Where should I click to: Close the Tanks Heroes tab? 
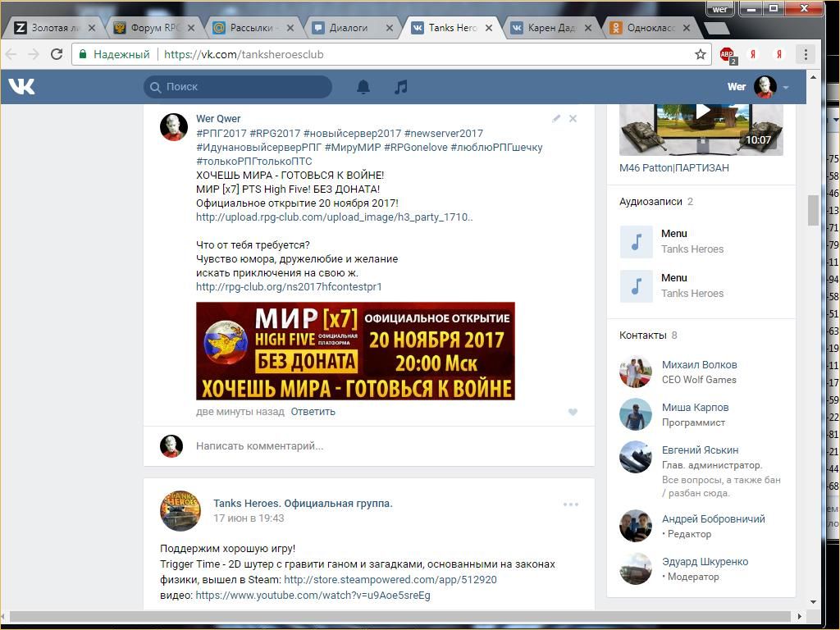489,28
